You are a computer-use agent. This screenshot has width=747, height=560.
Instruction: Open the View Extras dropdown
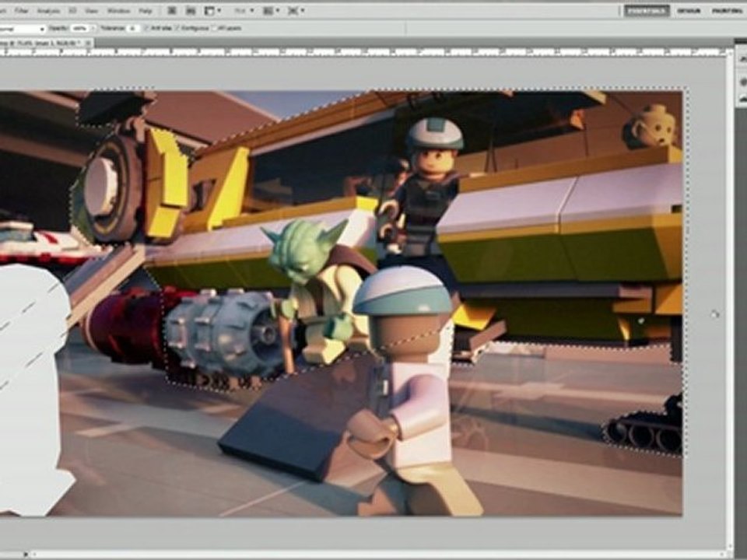pyautogui.click(x=212, y=10)
